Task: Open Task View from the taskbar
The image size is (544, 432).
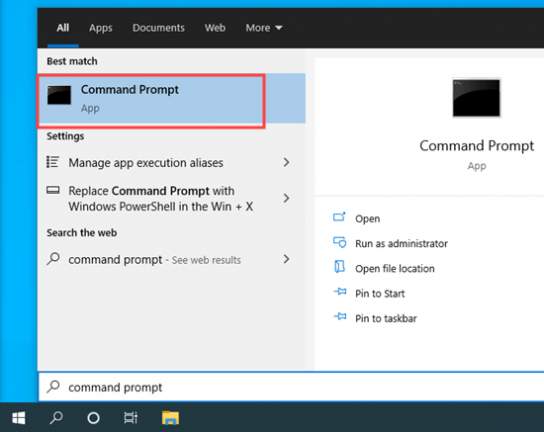Action: click(x=131, y=418)
